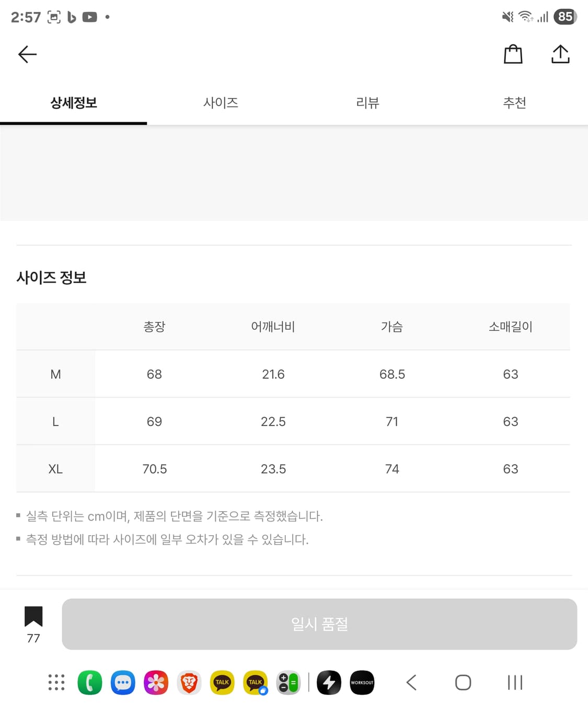Open the Calculator app
The width and height of the screenshot is (588, 706).
pos(288,682)
